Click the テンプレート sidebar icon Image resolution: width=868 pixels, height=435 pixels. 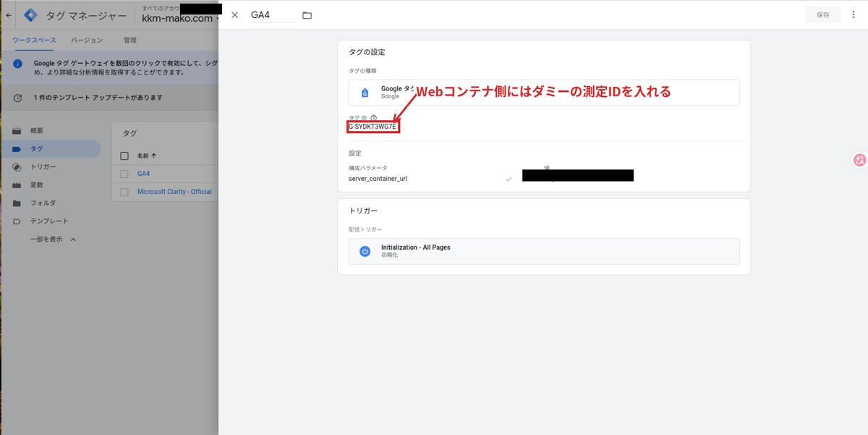coord(17,221)
